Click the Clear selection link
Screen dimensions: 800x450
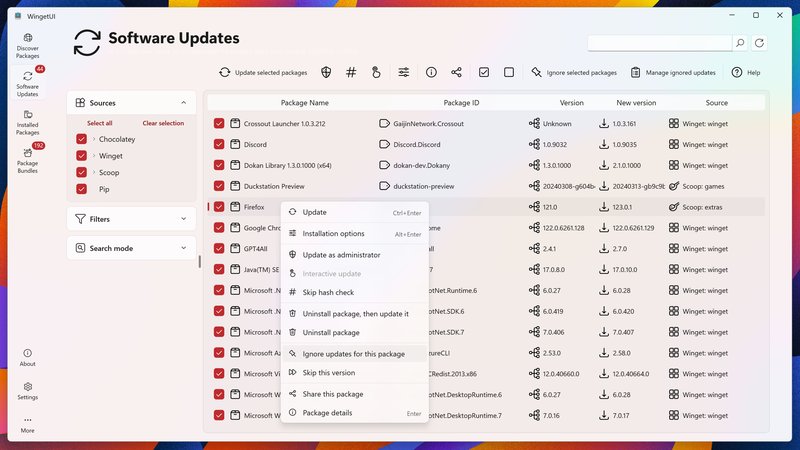coord(163,123)
